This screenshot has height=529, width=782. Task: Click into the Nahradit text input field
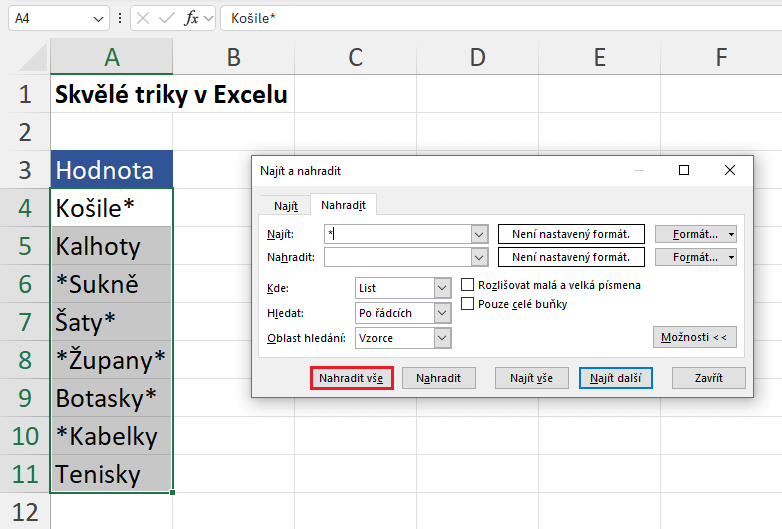click(x=397, y=257)
